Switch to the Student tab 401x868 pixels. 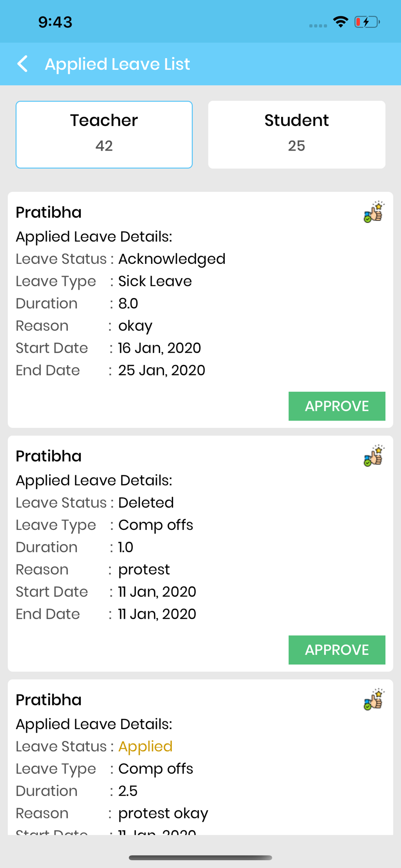point(296,135)
